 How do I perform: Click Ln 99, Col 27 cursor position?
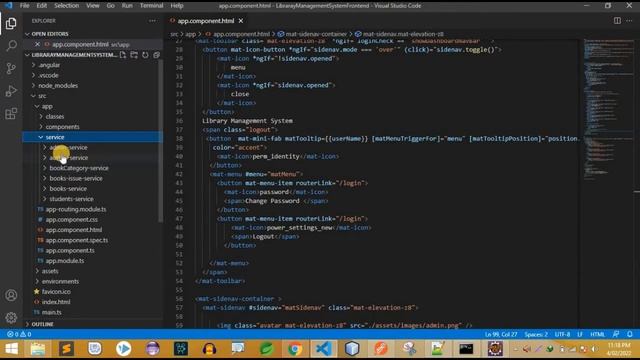[x=501, y=334]
